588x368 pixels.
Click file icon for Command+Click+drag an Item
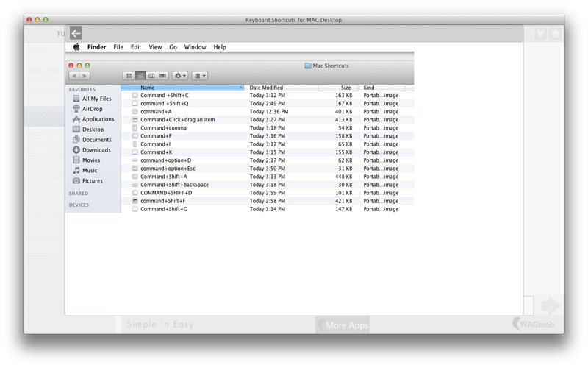pos(135,120)
